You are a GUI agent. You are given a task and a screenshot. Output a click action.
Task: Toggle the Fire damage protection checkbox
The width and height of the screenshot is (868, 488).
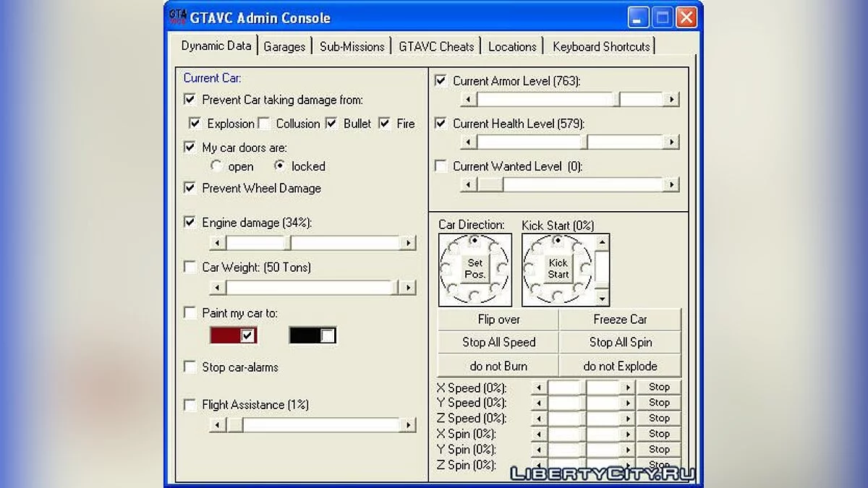(385, 123)
